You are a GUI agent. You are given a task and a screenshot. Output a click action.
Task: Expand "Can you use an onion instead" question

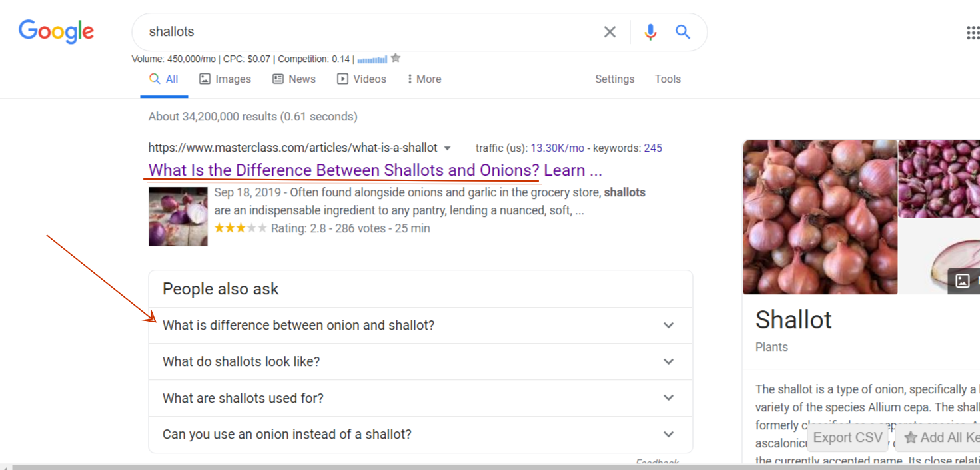pos(668,435)
